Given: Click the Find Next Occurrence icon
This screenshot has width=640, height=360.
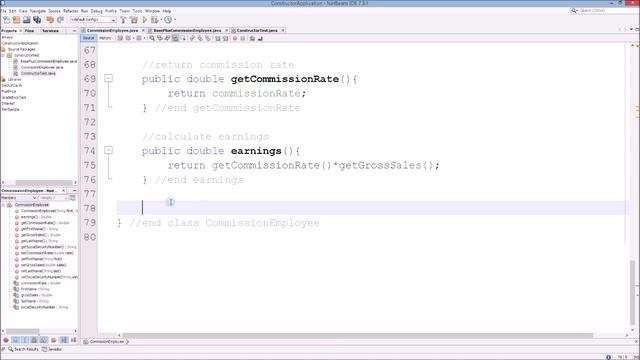Looking at the screenshot, I should (167, 38).
